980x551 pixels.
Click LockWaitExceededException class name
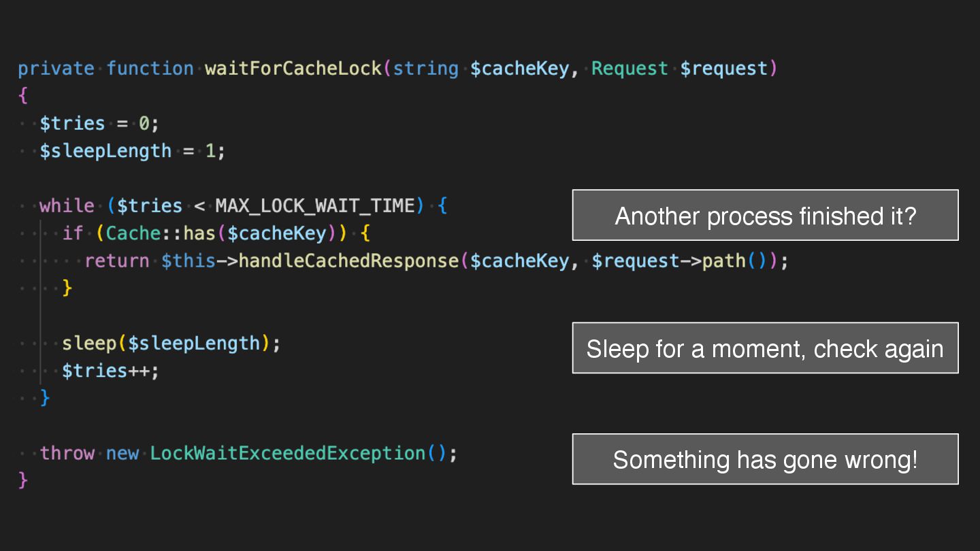click(287, 454)
